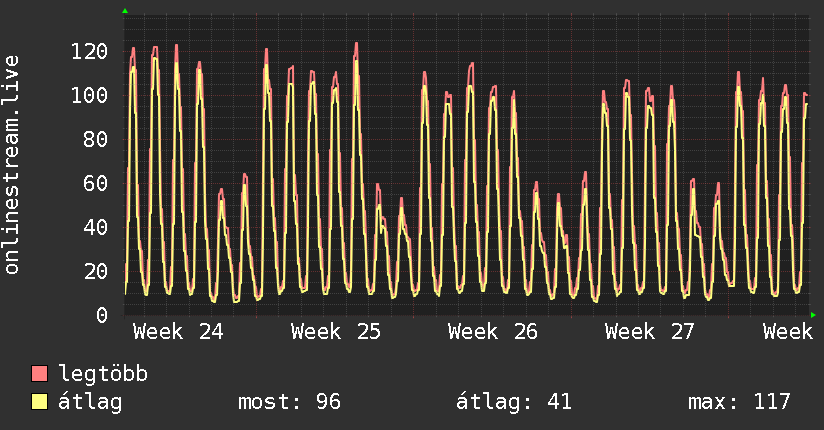Select the átlag legend label
The image size is (824, 430).
[90, 402]
